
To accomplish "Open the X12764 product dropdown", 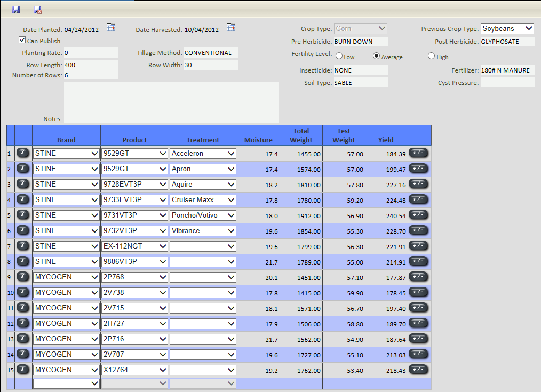I will point(134,370).
